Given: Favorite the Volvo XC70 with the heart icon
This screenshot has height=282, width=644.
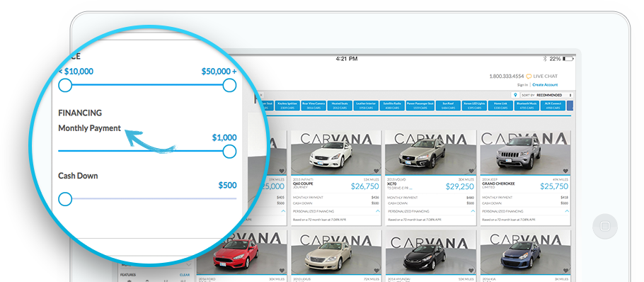Looking at the screenshot, I should coord(471,171).
